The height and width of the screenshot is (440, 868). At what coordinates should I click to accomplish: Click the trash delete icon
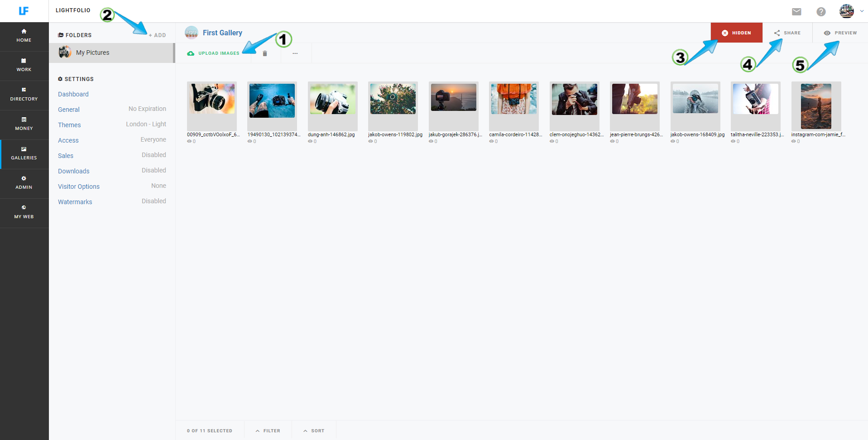(265, 53)
